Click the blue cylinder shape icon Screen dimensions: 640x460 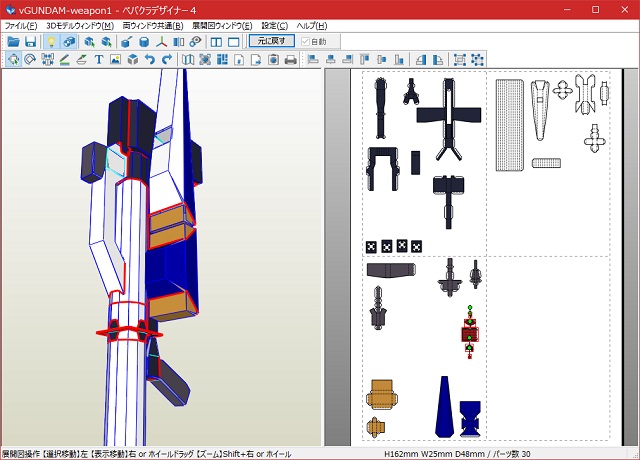coord(144,42)
